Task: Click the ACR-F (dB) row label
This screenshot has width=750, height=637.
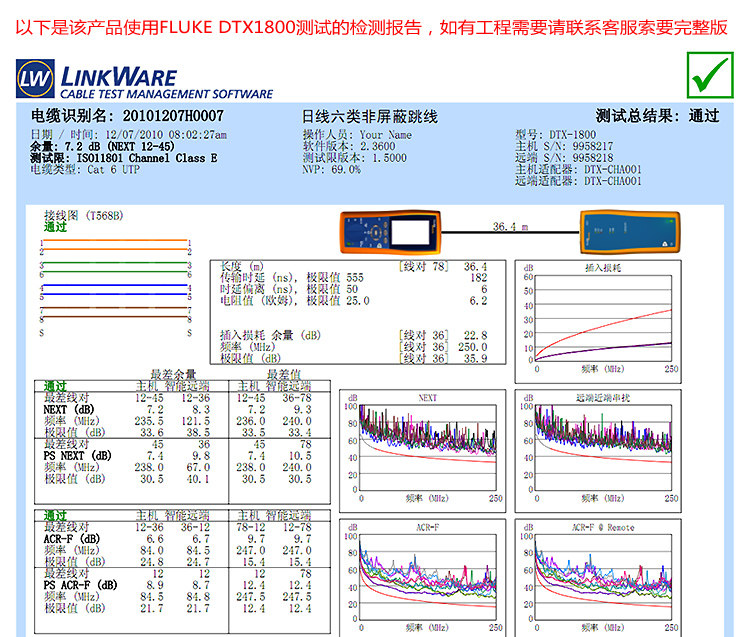Action: [x=71, y=539]
